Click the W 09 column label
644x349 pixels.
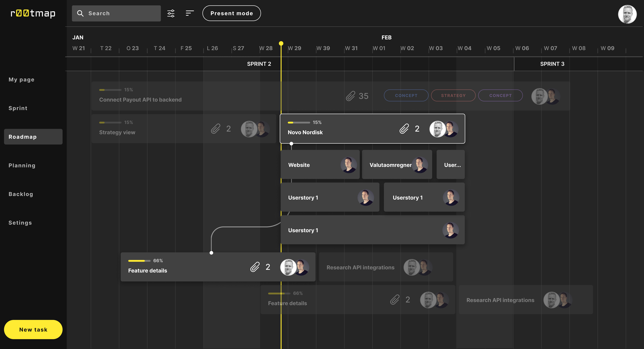[607, 48]
